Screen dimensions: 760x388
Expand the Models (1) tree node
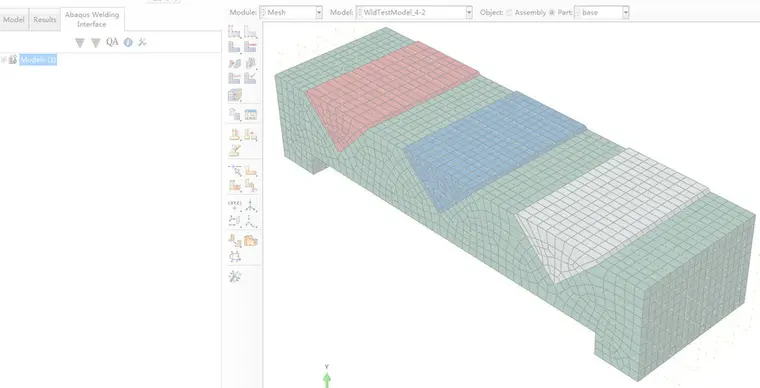(3, 60)
